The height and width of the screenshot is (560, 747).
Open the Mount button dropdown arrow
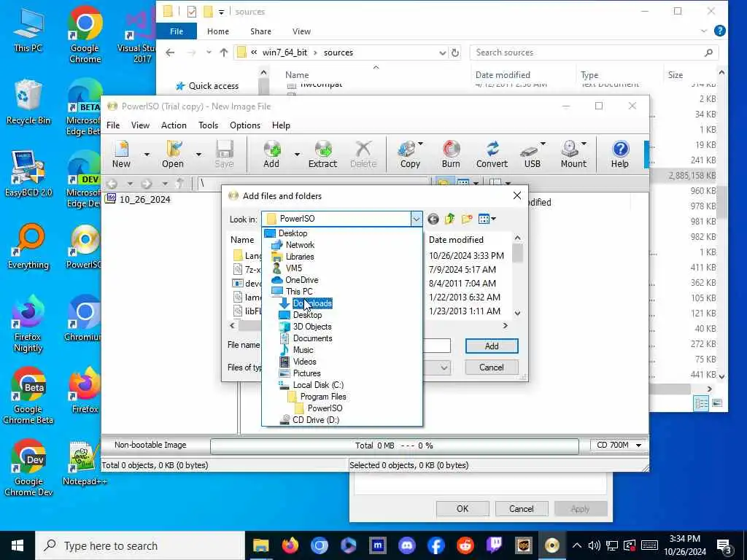click(x=584, y=144)
